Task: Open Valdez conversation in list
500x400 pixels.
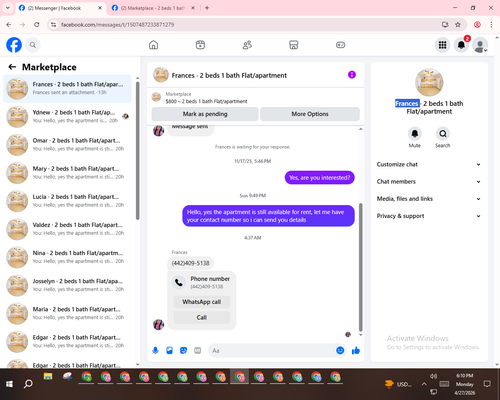Action: tap(67, 229)
